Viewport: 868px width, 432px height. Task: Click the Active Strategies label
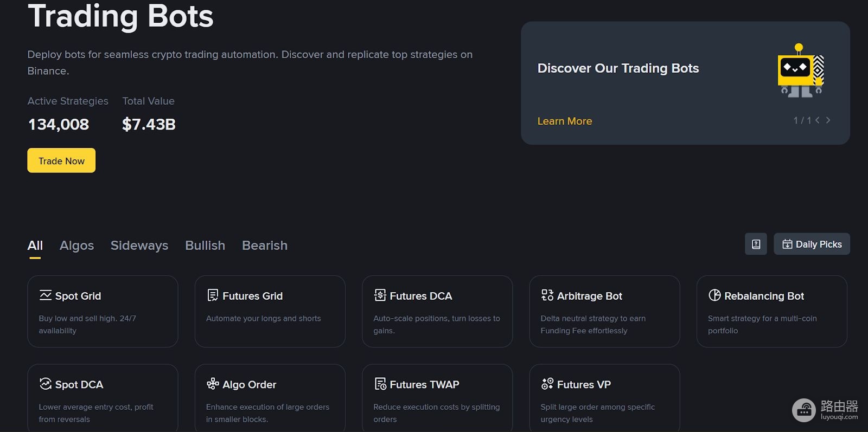tap(68, 101)
